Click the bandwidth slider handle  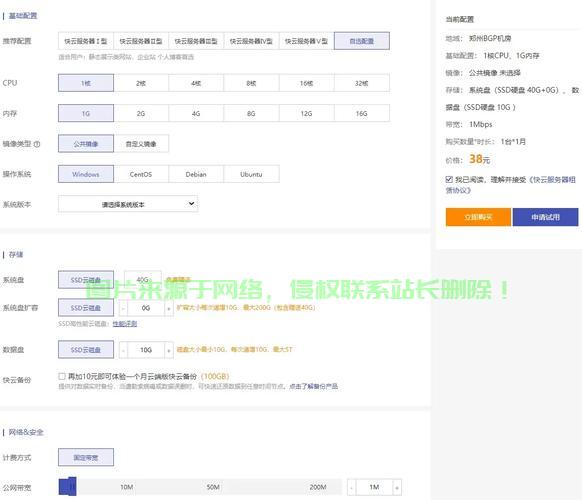click(72, 487)
